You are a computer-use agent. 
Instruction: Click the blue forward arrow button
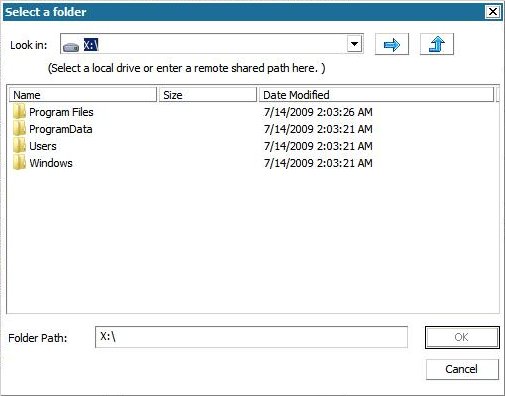(x=392, y=44)
